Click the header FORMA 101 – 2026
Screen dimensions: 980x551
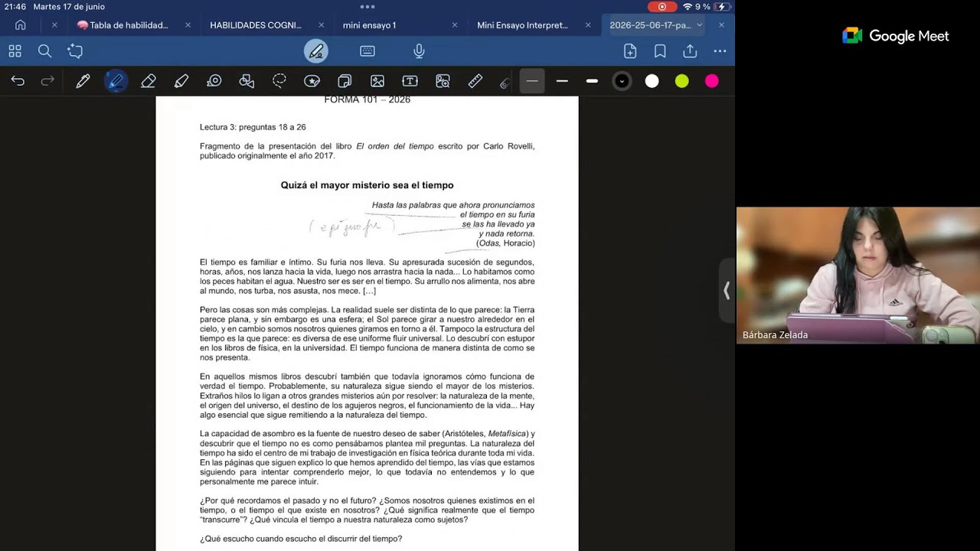point(367,99)
